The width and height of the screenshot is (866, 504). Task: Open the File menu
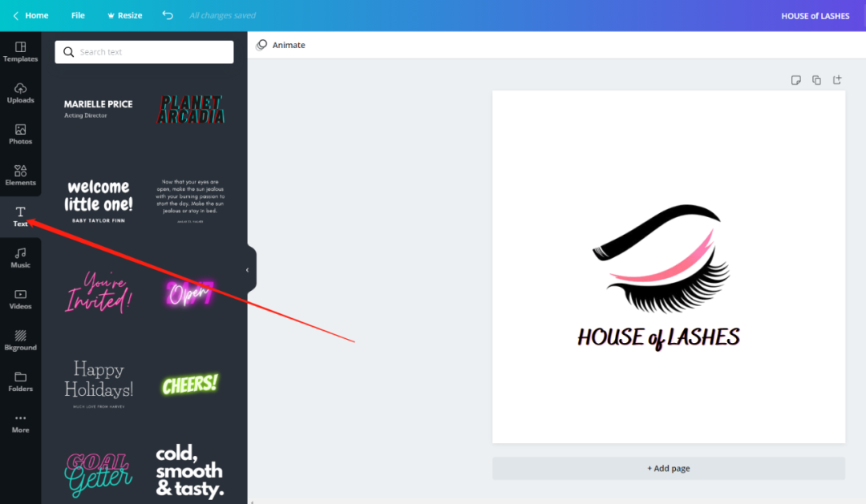78,15
